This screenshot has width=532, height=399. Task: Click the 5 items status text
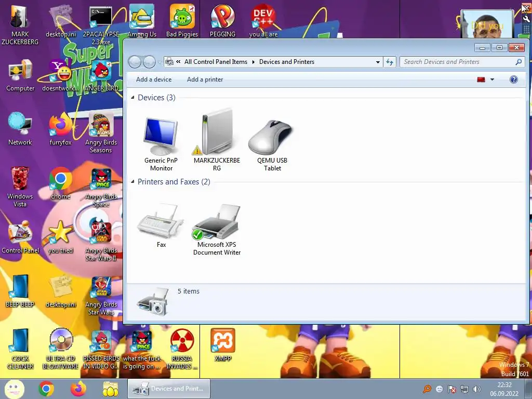click(x=189, y=291)
